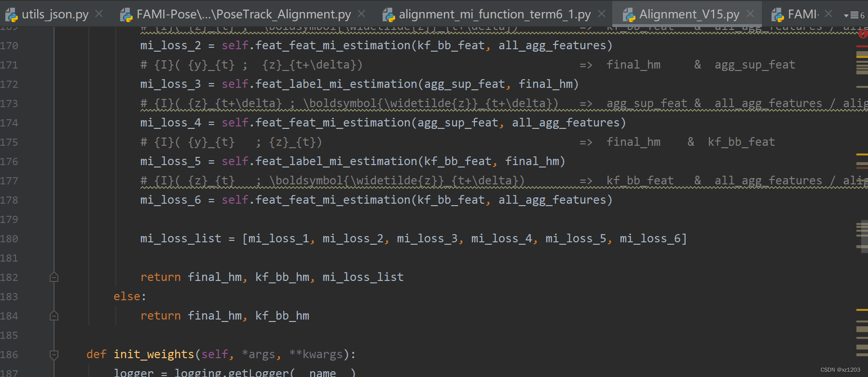Close the utils_json.py tab
The height and width of the screenshot is (377, 868).
pos(99,14)
